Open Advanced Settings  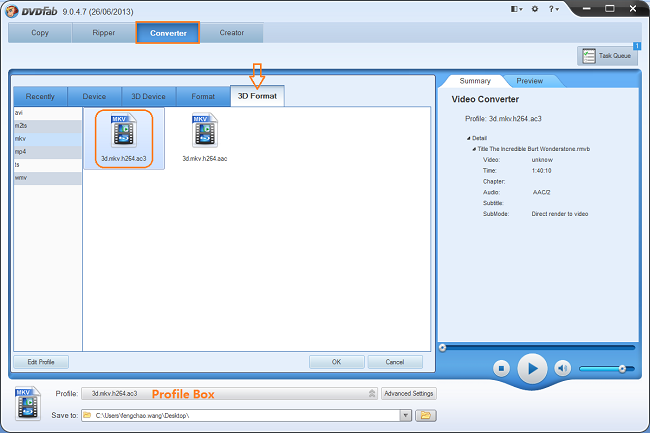(x=409, y=394)
